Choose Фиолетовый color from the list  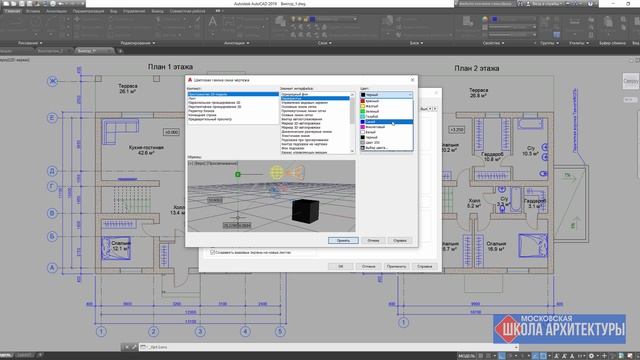point(386,127)
